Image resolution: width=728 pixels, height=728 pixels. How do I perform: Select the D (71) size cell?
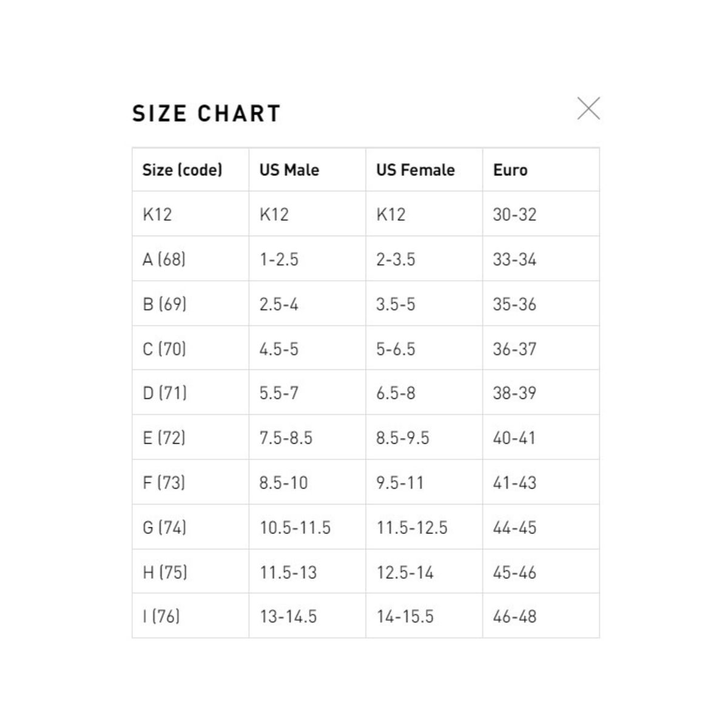tap(164, 393)
